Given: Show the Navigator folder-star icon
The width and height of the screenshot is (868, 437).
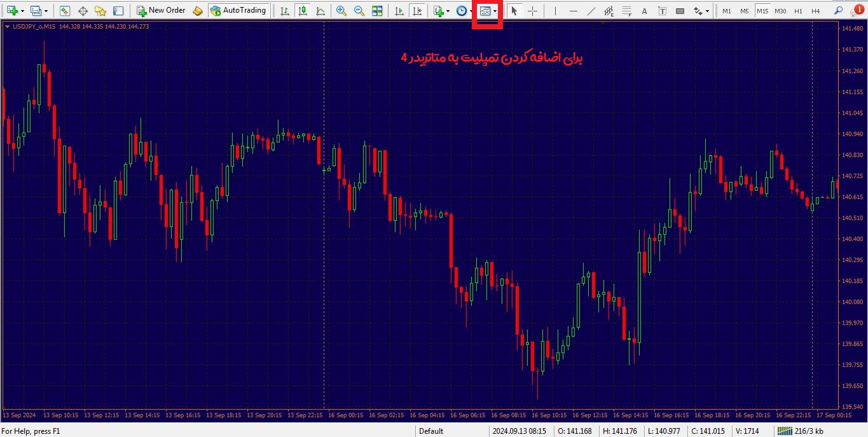Looking at the screenshot, I should pyautogui.click(x=100, y=11).
